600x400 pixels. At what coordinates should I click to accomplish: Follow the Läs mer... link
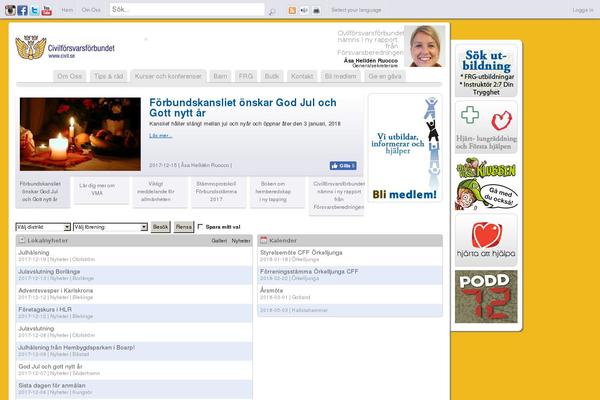[161, 136]
